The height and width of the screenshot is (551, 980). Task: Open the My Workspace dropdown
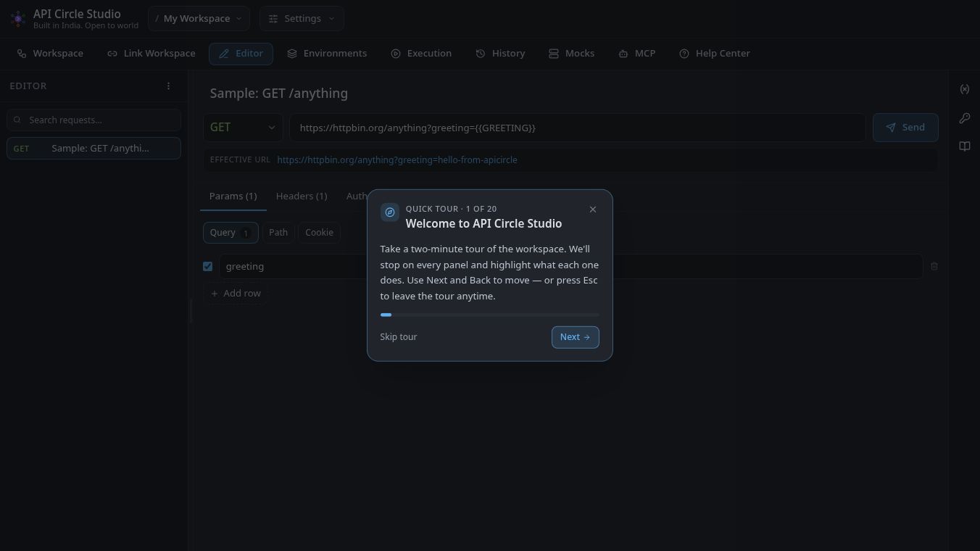(x=199, y=18)
